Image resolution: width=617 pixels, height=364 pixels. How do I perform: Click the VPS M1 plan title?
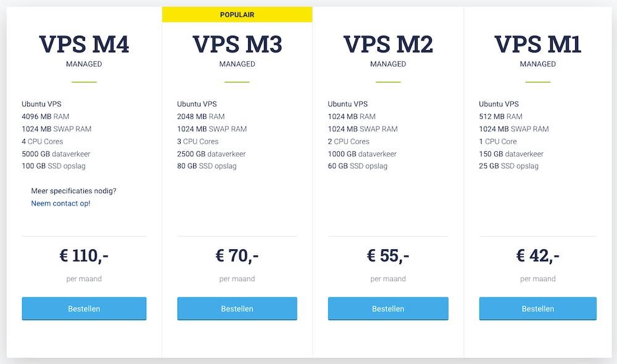[538, 44]
